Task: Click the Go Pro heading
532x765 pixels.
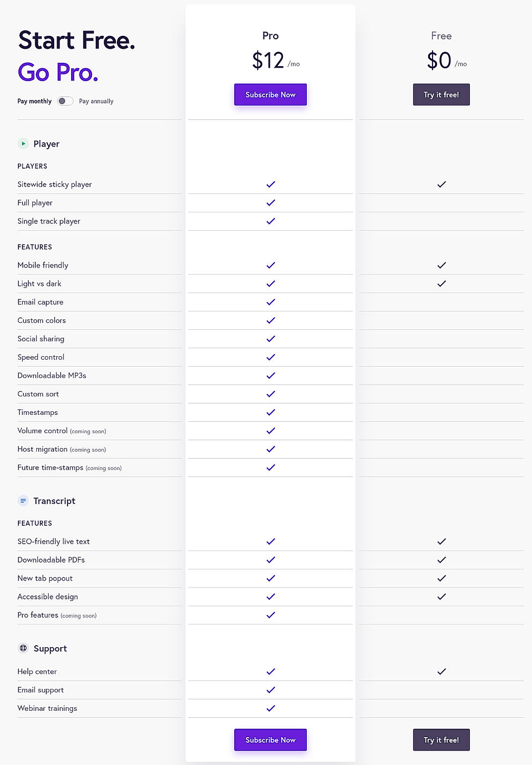Action: coord(58,73)
